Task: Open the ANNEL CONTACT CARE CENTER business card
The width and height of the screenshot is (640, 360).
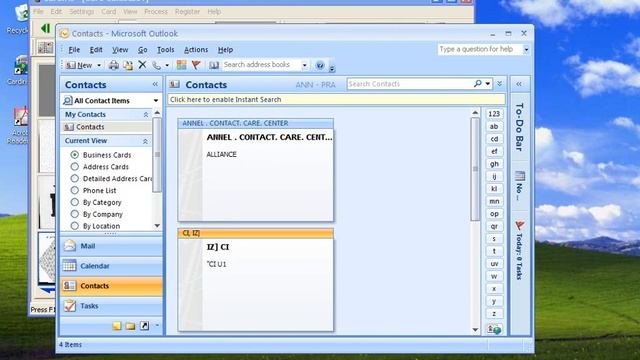Action: tap(256, 170)
